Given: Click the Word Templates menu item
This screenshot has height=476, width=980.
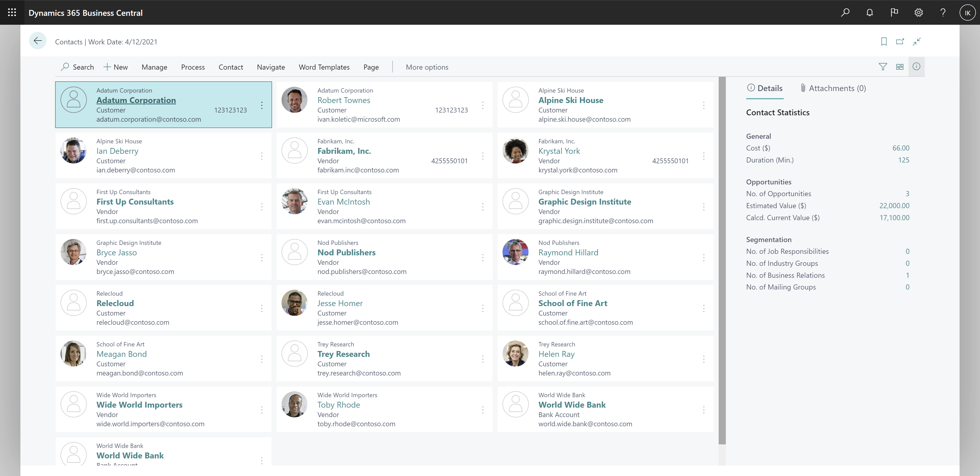Looking at the screenshot, I should (x=324, y=67).
